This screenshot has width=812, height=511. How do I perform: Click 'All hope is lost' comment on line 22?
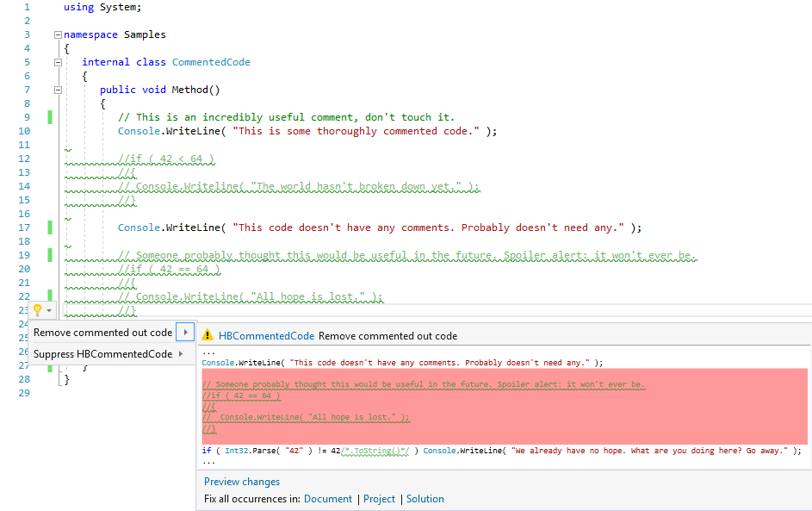point(250,297)
